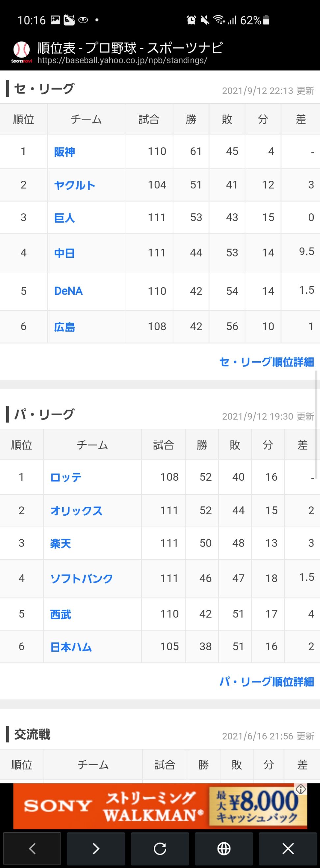Open the 阪神 team page
Image resolution: width=320 pixels, height=868 pixels.
(64, 151)
